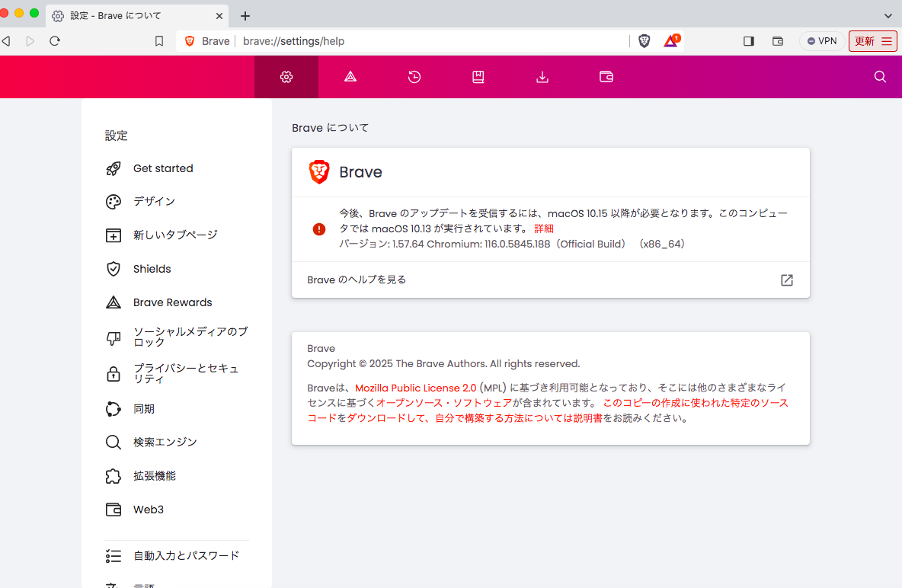Screen dimensions: 902x588
Task: Click the Brave lion logo in the about card
Action: pos(319,172)
